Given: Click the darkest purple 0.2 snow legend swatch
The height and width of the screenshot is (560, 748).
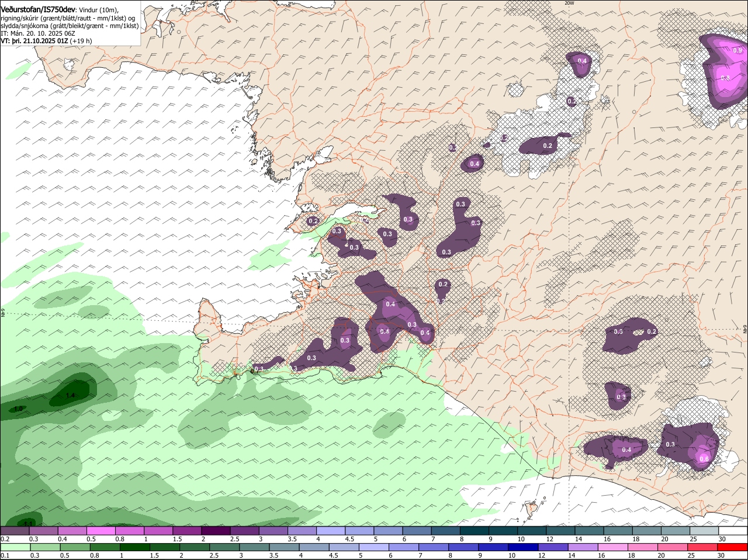Looking at the screenshot, I should (15, 531).
